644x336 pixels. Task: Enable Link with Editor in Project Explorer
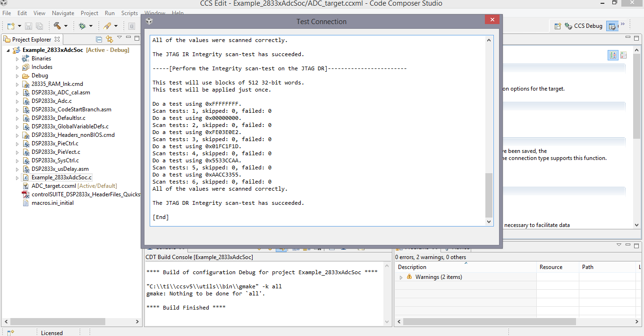pos(110,38)
